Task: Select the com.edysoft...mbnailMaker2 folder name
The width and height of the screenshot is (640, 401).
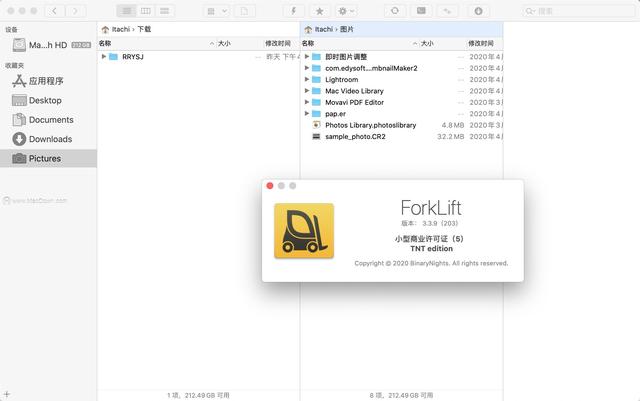Action: pyautogui.click(x=371, y=68)
